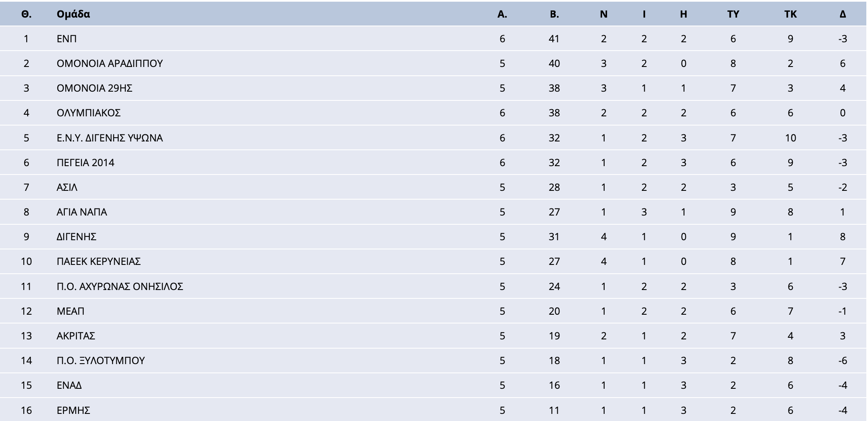The image size is (868, 421).
Task: Open ΟΜΟΝΟΙΑ 29ΗΣ team entry
Action: pos(94,88)
